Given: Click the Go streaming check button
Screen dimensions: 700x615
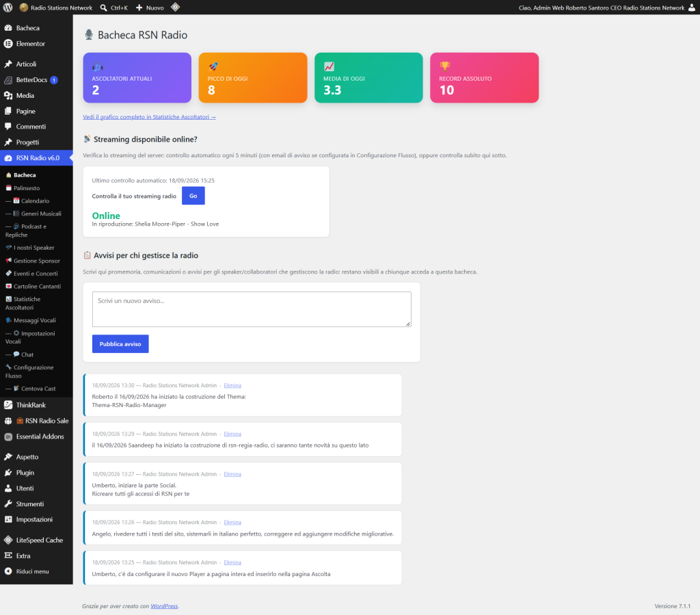Looking at the screenshot, I should click(193, 196).
